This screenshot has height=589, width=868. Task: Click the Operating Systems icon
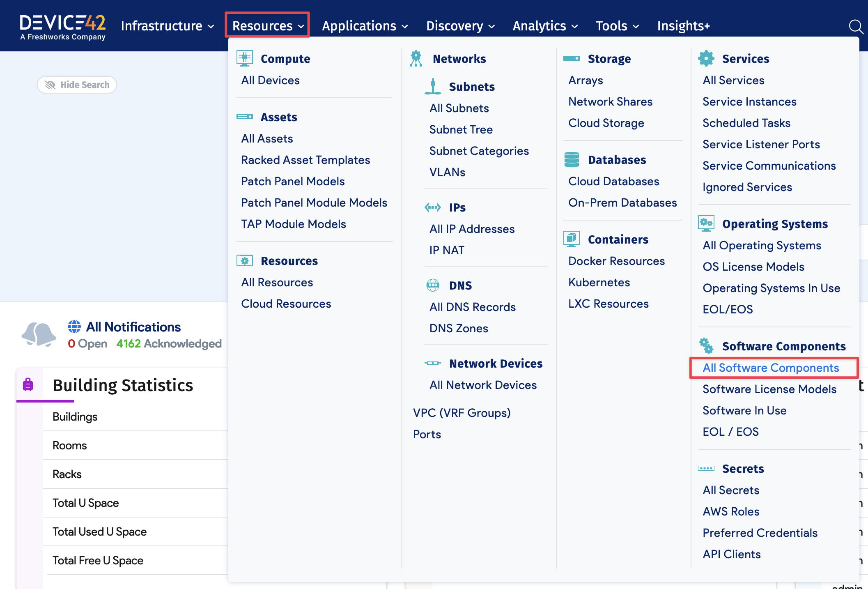(x=707, y=223)
